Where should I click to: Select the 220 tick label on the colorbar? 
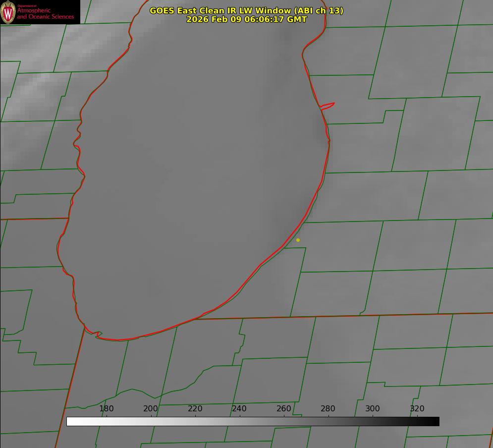point(195,408)
